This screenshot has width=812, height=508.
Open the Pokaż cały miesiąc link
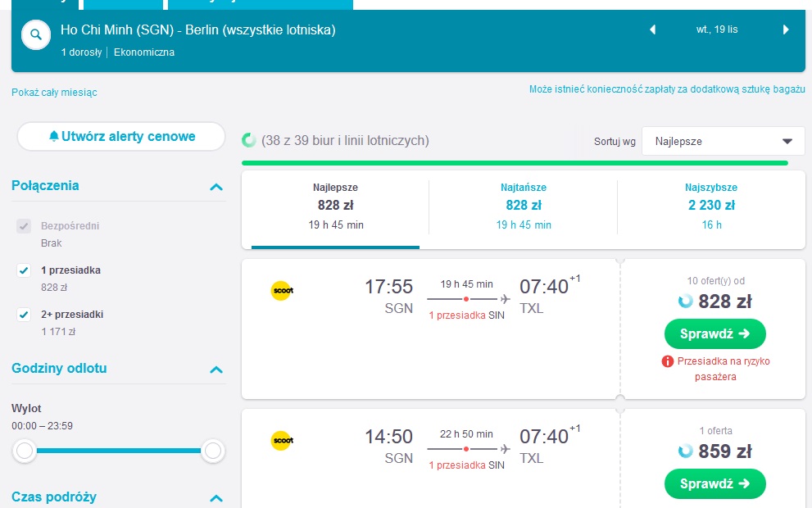click(54, 92)
